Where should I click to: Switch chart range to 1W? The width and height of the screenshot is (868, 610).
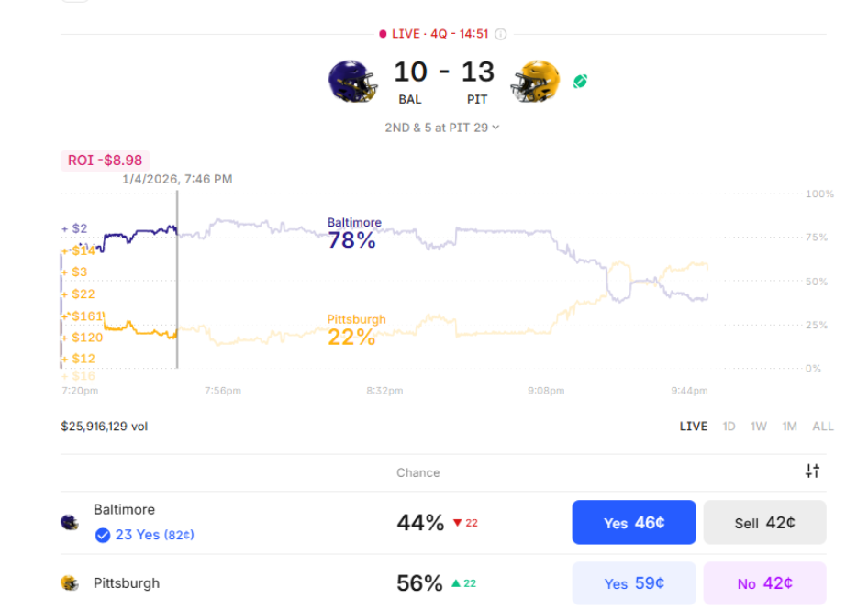758,427
